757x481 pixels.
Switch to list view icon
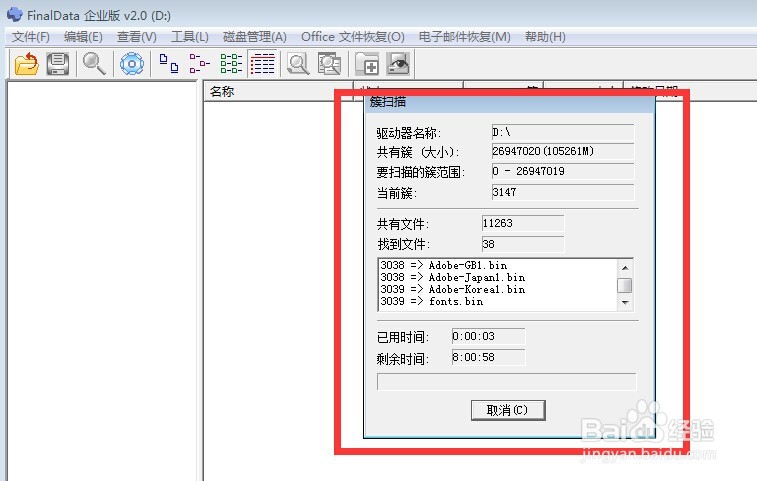[231, 64]
